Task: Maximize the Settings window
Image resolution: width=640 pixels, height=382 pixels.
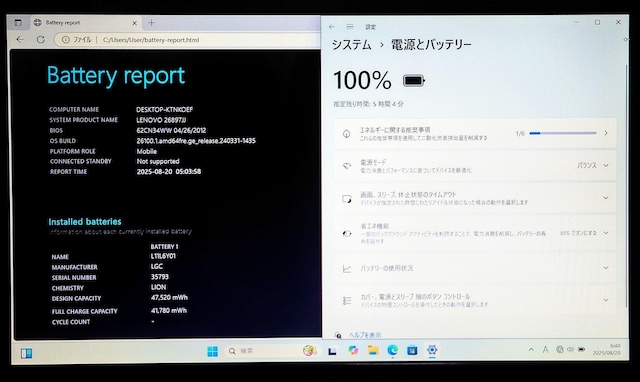Action: tap(598, 22)
